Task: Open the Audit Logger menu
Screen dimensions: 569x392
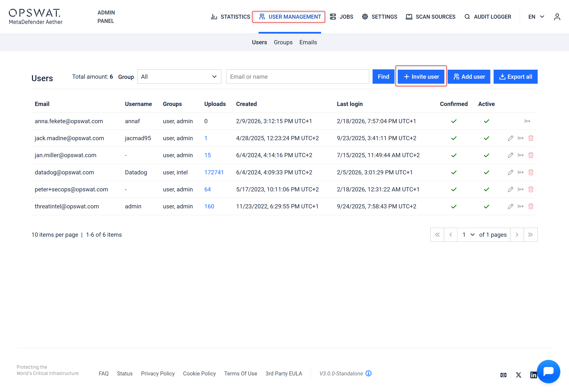Action: coord(488,17)
